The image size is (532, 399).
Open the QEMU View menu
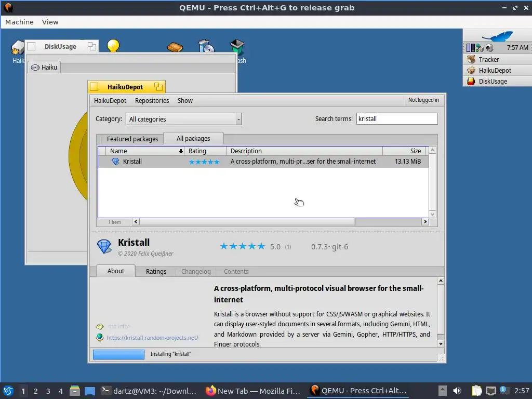[x=50, y=22]
